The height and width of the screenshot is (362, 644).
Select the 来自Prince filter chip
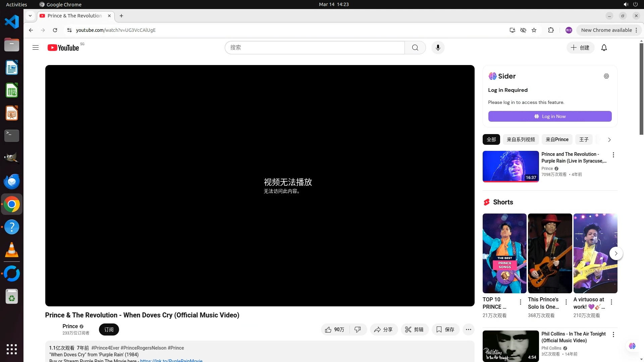(x=557, y=139)
